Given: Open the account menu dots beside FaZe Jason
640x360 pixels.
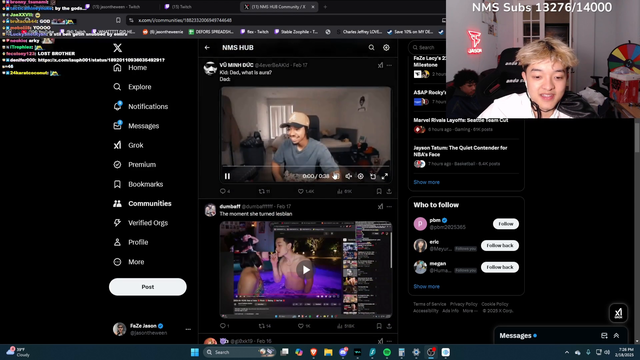Looking at the screenshot, I should pyautogui.click(x=188, y=329).
